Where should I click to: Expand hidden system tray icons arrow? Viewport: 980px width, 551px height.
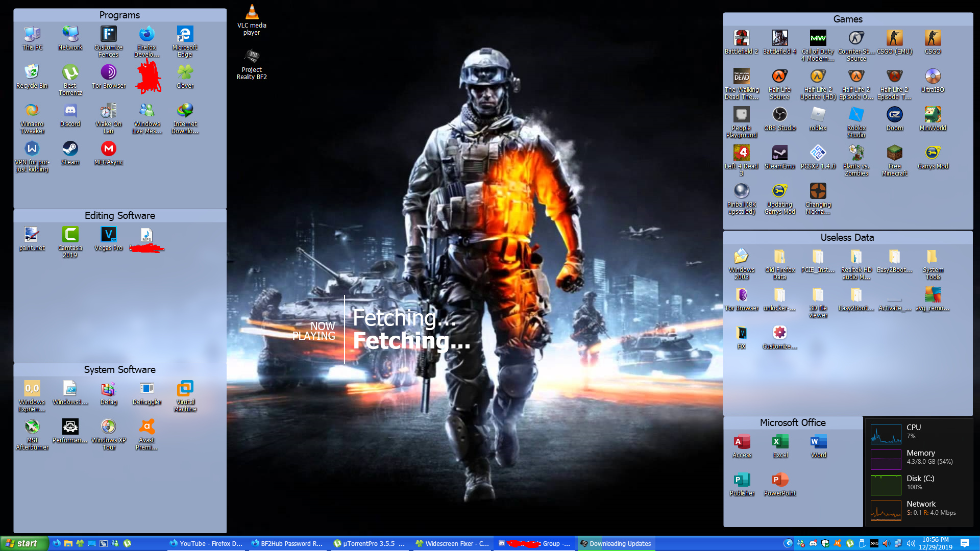pyautogui.click(x=788, y=543)
